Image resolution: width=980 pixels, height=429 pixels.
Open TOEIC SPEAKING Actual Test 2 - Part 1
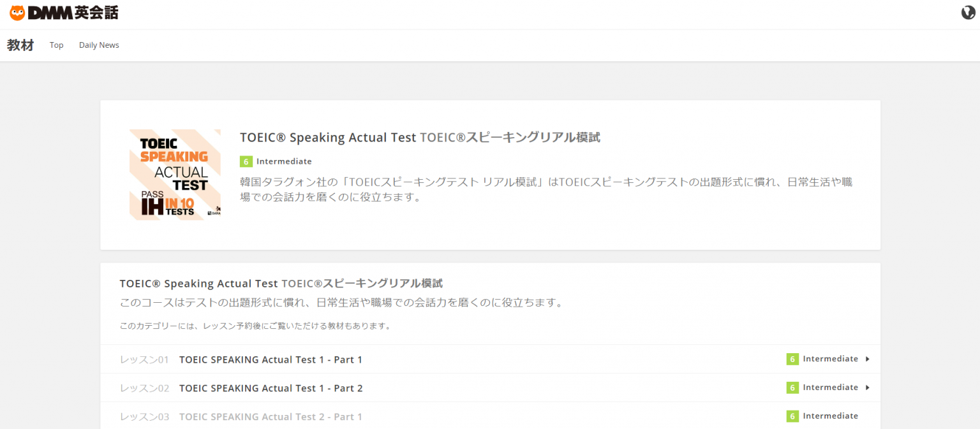(271, 417)
